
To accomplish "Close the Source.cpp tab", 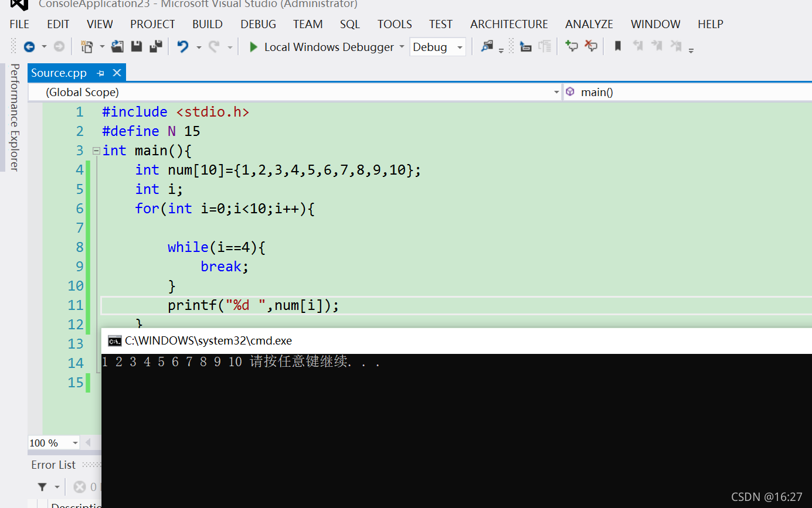I will pyautogui.click(x=117, y=73).
